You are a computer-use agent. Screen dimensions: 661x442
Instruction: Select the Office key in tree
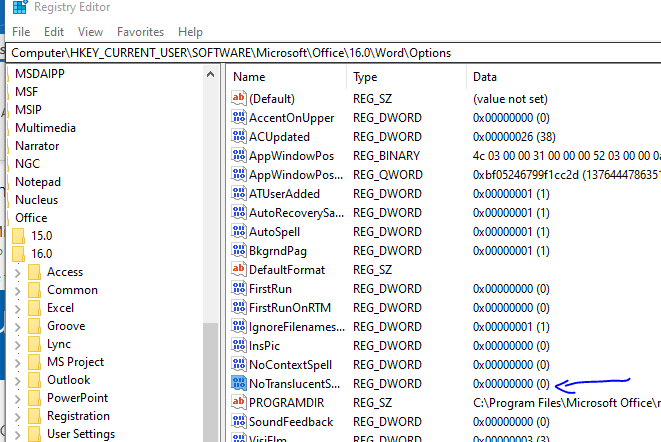[31, 218]
